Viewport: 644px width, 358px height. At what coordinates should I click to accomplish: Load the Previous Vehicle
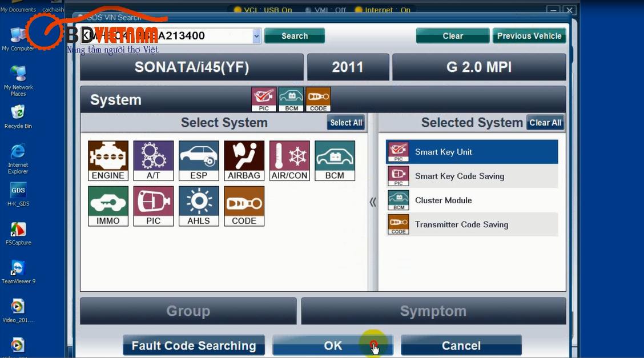pyautogui.click(x=529, y=36)
